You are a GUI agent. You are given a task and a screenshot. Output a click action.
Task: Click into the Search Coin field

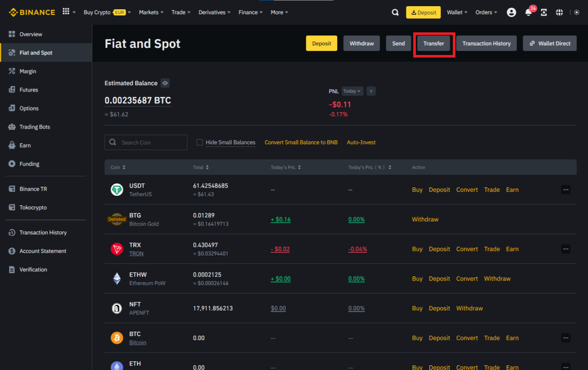146,142
